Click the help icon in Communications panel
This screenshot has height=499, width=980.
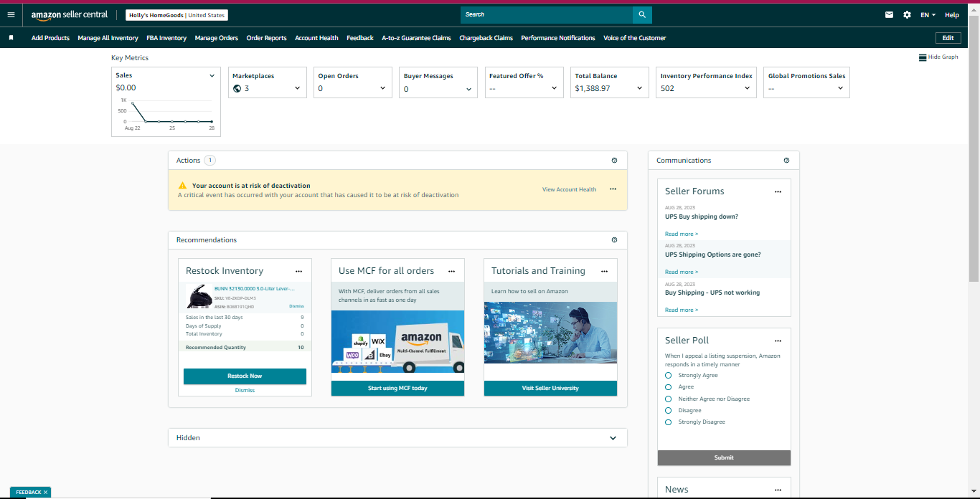pos(786,161)
